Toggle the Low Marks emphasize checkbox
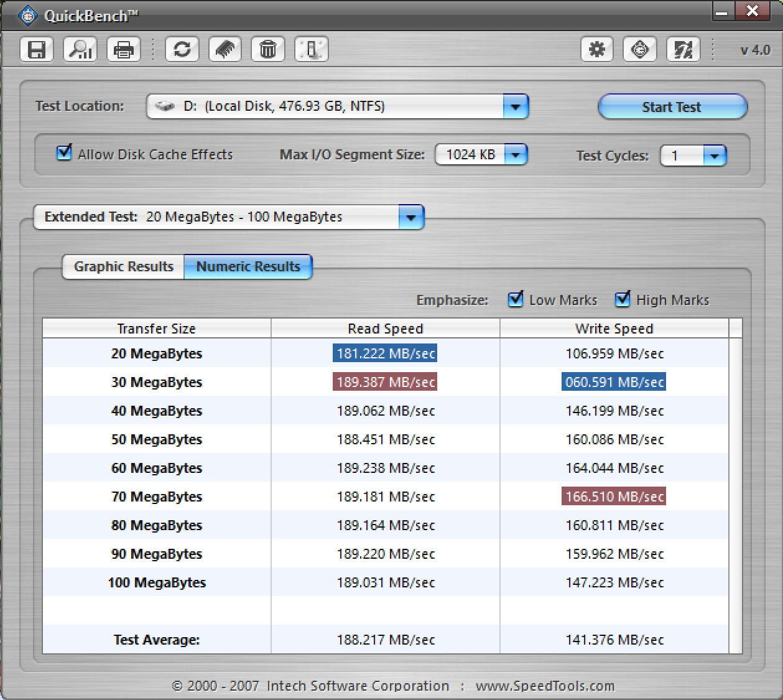The width and height of the screenshot is (783, 700). pyautogui.click(x=516, y=299)
